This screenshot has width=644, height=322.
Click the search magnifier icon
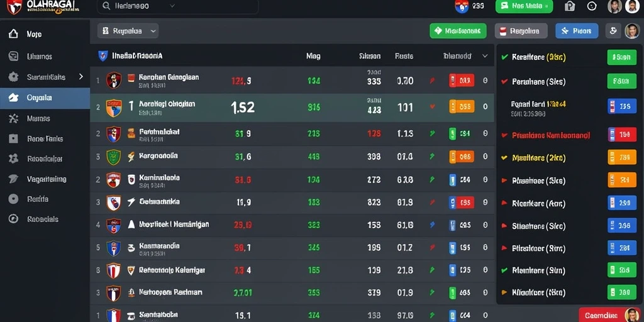[x=106, y=6]
